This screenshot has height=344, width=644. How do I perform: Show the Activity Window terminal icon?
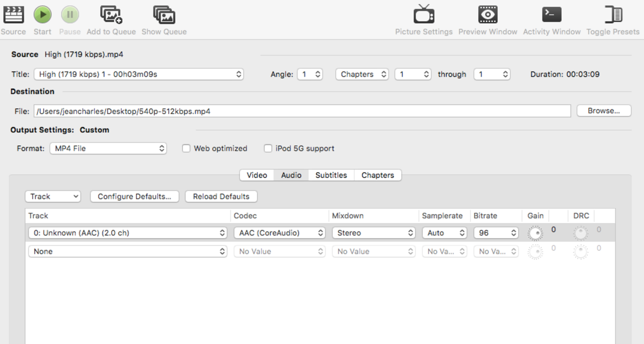pos(552,15)
